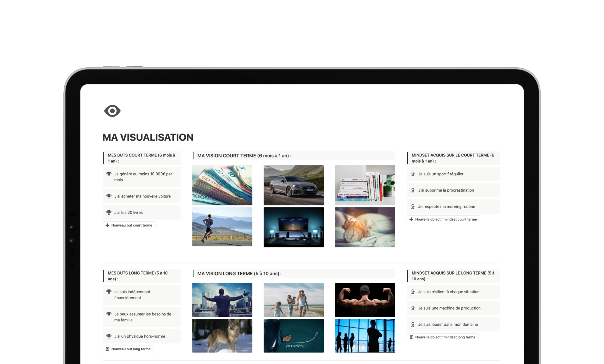Screen dimensions: 604x364
Task: Click the medal icon beside "Je suis leader dans mon domaine"
Action: [x=413, y=324]
